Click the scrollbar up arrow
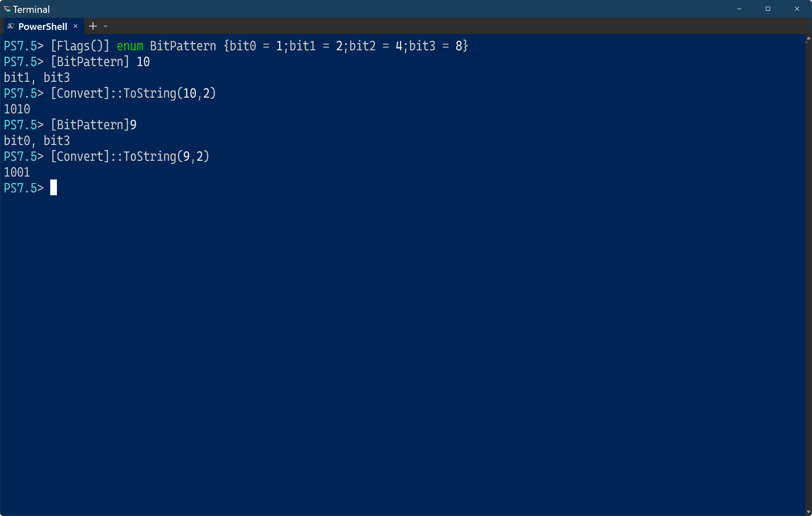Screen dimensions: 812x516 coord(808,39)
